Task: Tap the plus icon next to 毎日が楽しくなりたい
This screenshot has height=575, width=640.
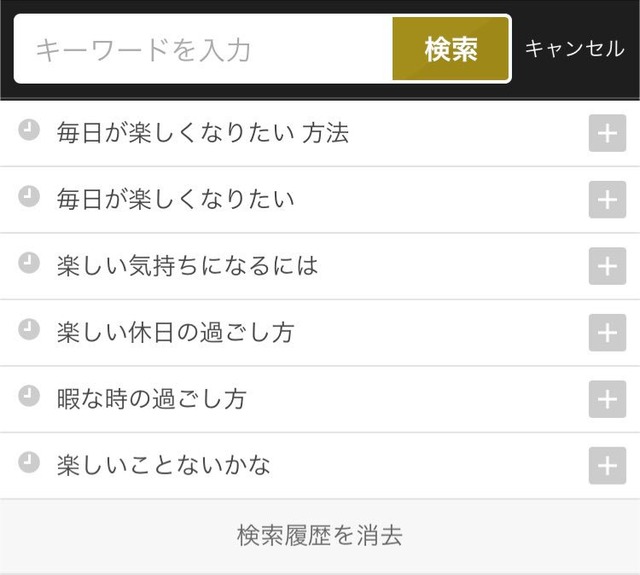Action: click(607, 200)
